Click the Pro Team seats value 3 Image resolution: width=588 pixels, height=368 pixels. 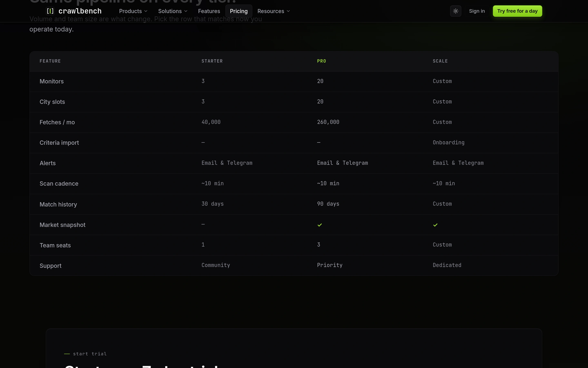coord(318,245)
